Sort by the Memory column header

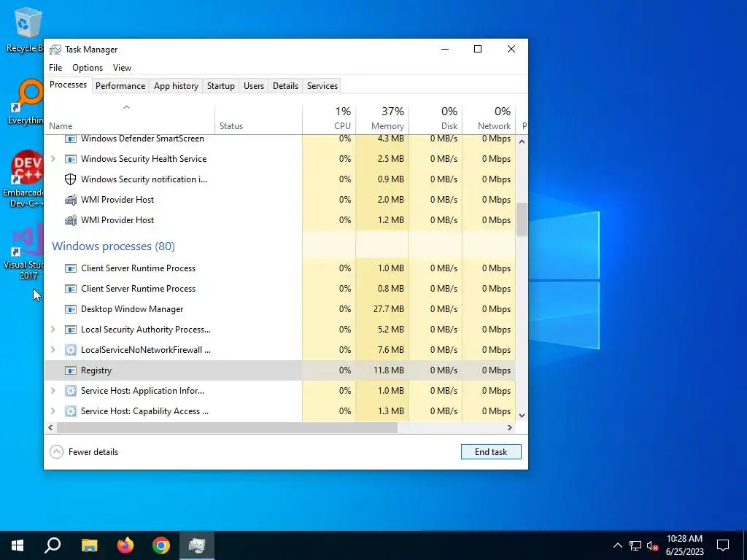382,119
